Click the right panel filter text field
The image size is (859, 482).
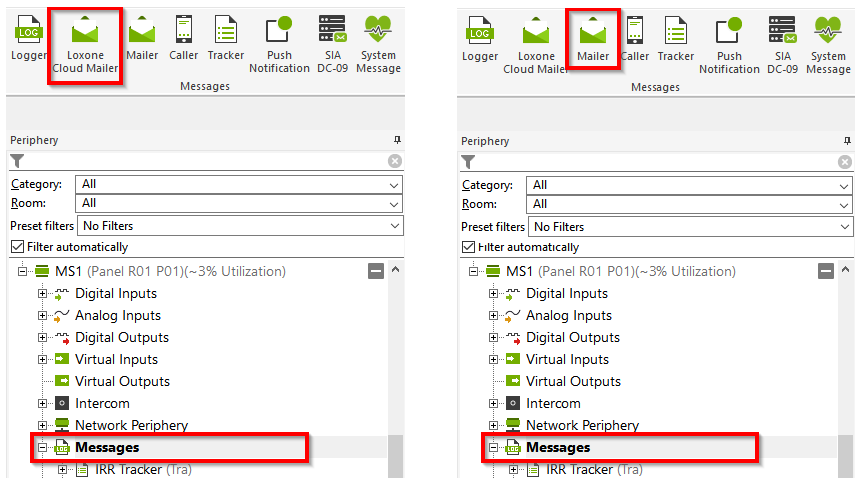click(x=656, y=162)
